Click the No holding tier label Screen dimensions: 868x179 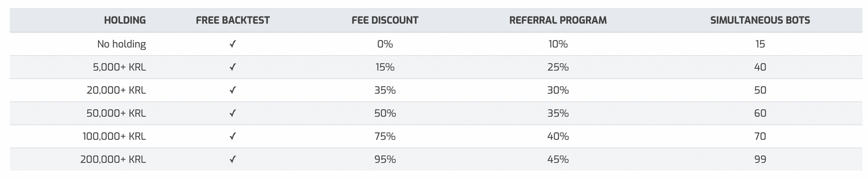[x=122, y=44]
